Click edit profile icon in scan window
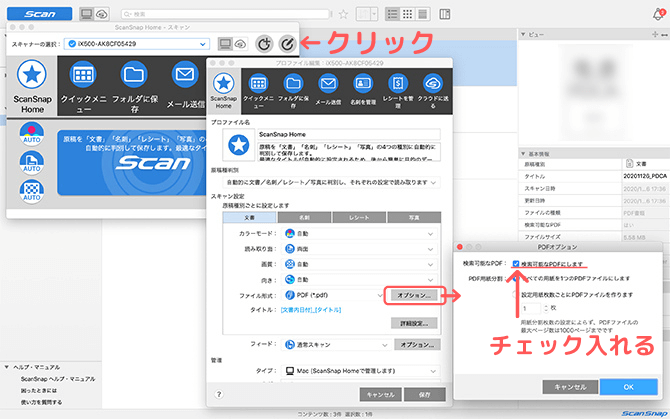Viewport: 670px width, 419px height. tap(287, 44)
